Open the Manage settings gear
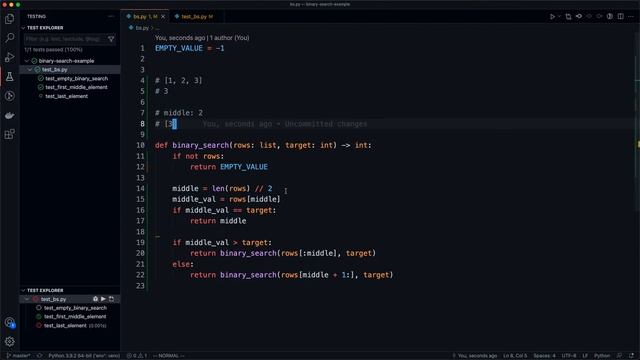 tap(9, 341)
